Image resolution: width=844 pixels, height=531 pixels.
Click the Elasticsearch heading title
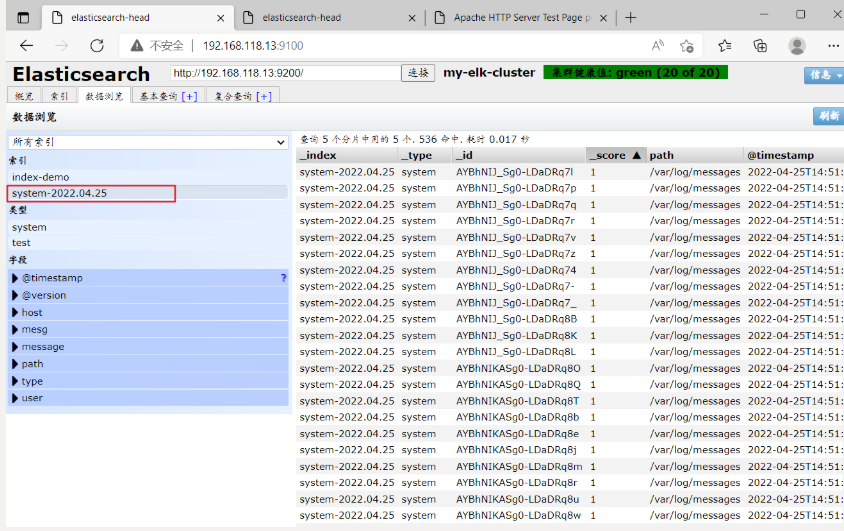pos(81,74)
